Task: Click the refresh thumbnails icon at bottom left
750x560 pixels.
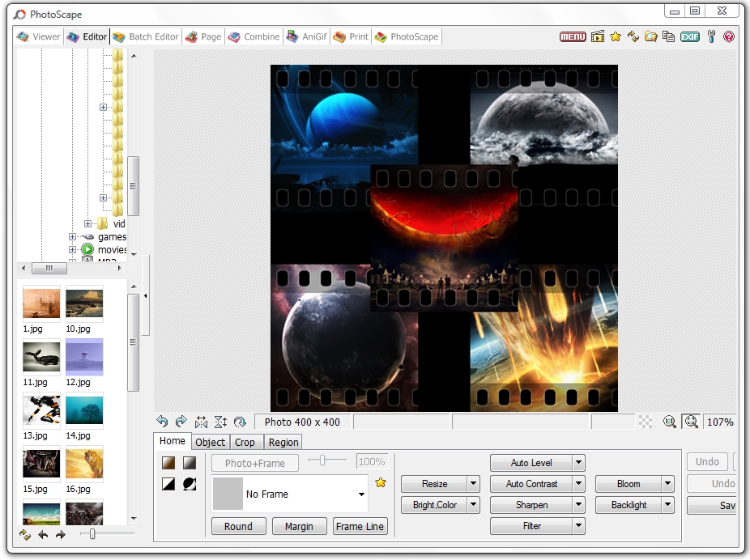Action: [x=25, y=535]
